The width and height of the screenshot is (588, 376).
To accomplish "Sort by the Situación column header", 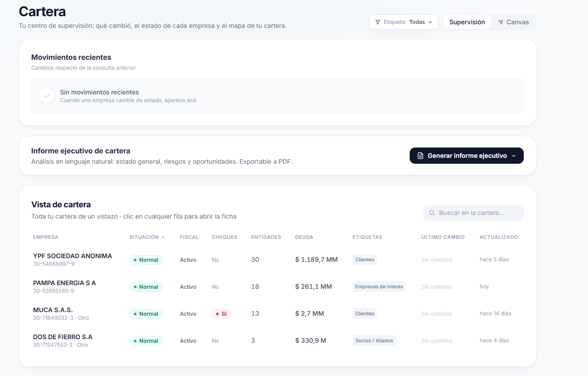I will 147,237.
